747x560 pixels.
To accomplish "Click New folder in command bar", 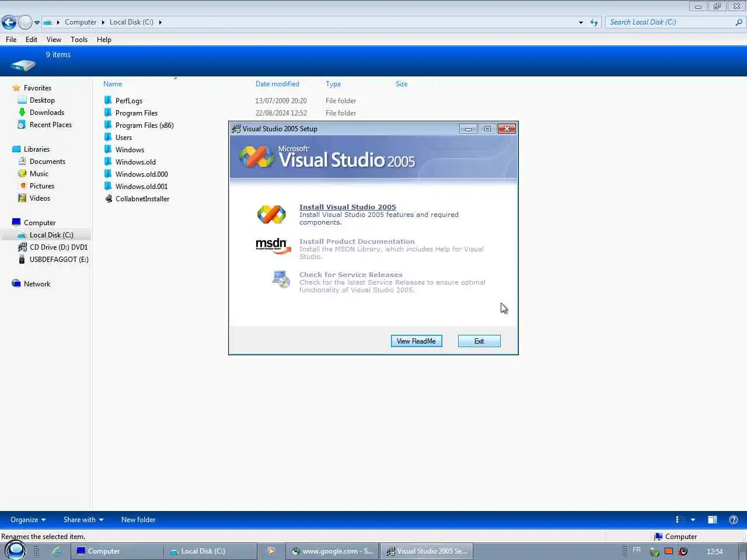I will (138, 520).
